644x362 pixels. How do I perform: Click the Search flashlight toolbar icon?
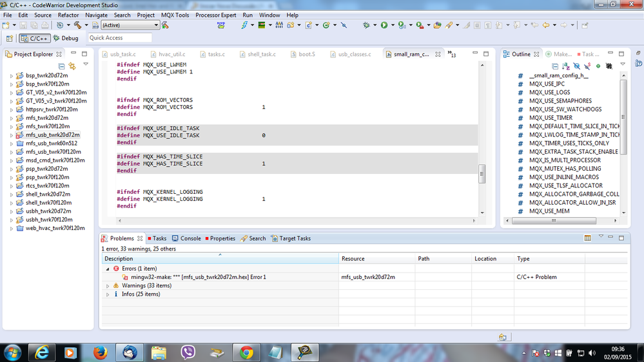449,25
